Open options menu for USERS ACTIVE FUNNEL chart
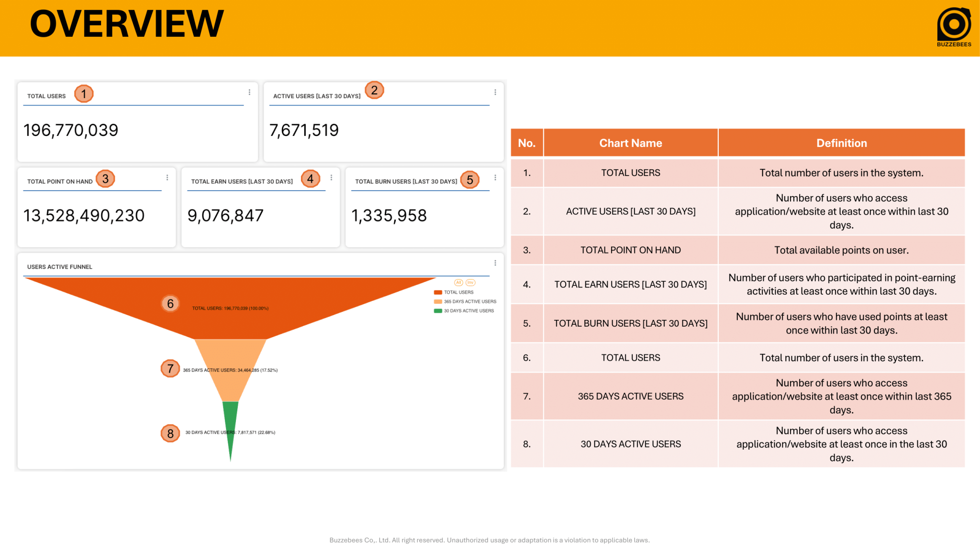 (x=496, y=263)
